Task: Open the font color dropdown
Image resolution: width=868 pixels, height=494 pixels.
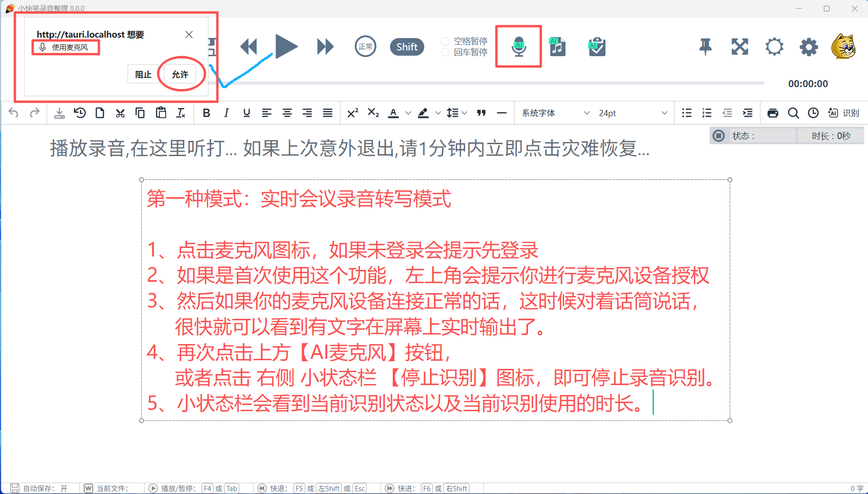Action: [x=408, y=113]
